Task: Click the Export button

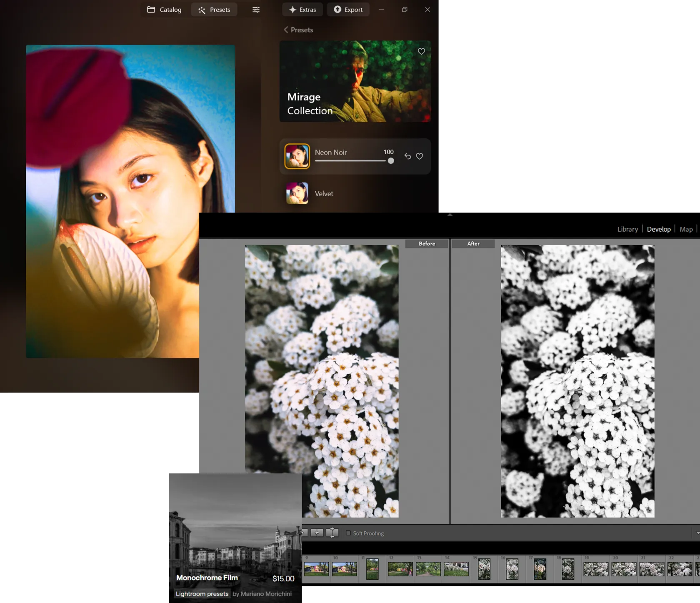Action: [x=348, y=10]
